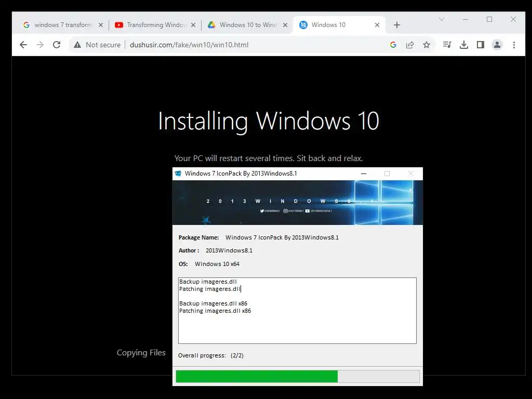Click 'Patching imageres.dll x86' log line
Image resolution: width=532 pixels, height=399 pixels.
pyautogui.click(x=215, y=311)
